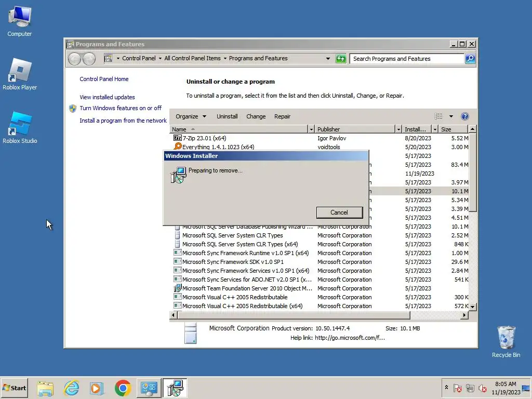
Task: Click Control Panel breadcrumb segment
Action: point(139,58)
